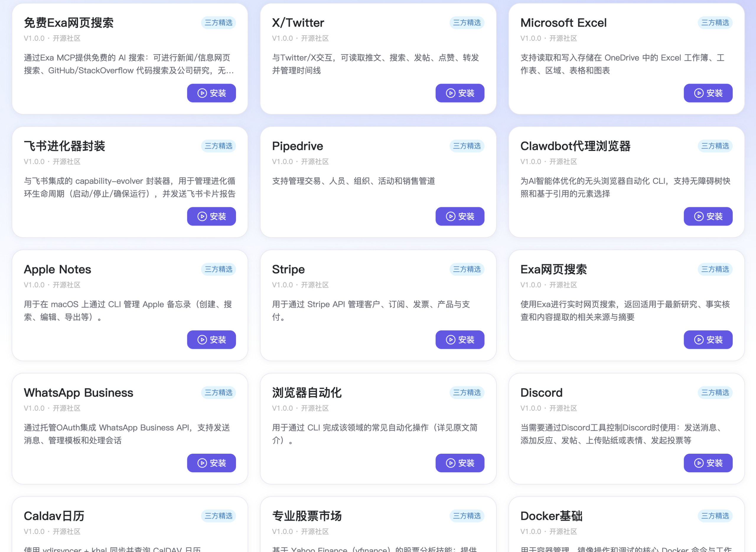Click the play icon on Microsoft Excel install button
The image size is (756, 552).
[x=699, y=93]
